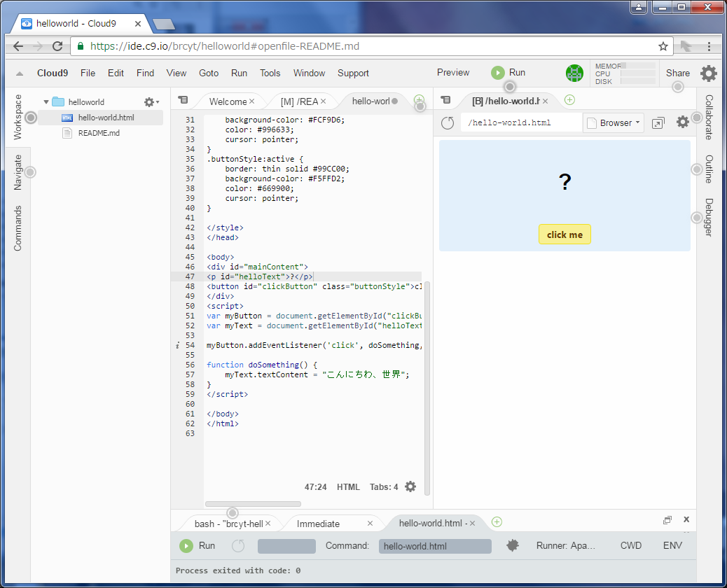Switch to the Immediate tab
This screenshot has width=727, height=588.
318,524
